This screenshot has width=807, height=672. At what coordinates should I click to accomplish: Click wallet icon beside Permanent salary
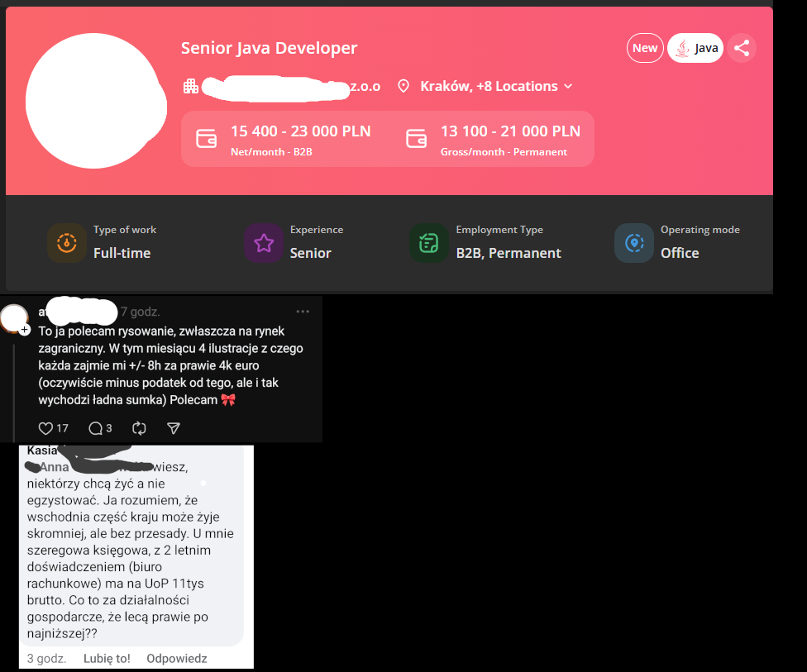pos(416,138)
